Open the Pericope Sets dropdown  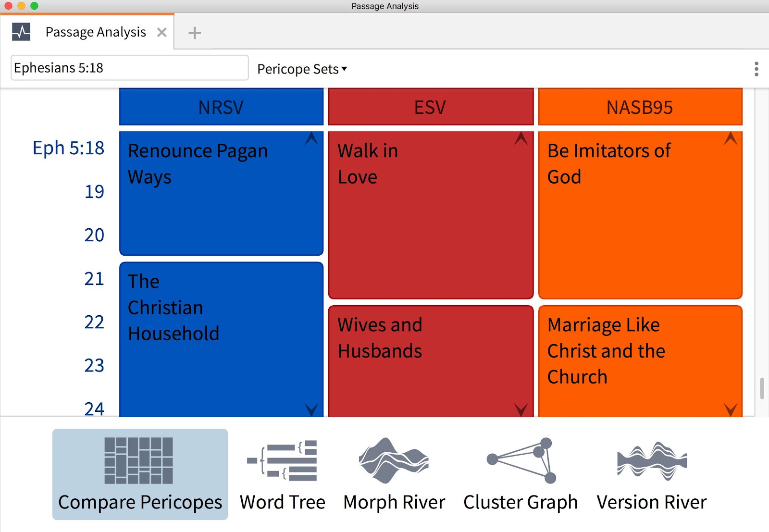click(x=301, y=69)
